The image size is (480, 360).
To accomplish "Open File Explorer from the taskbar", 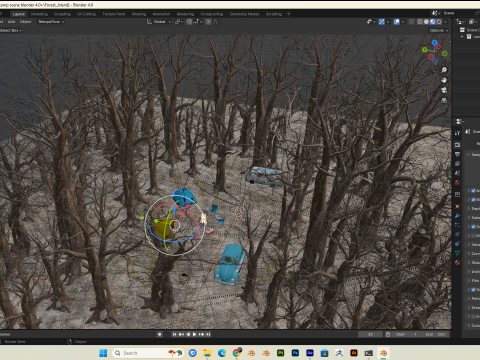I will 207,353.
